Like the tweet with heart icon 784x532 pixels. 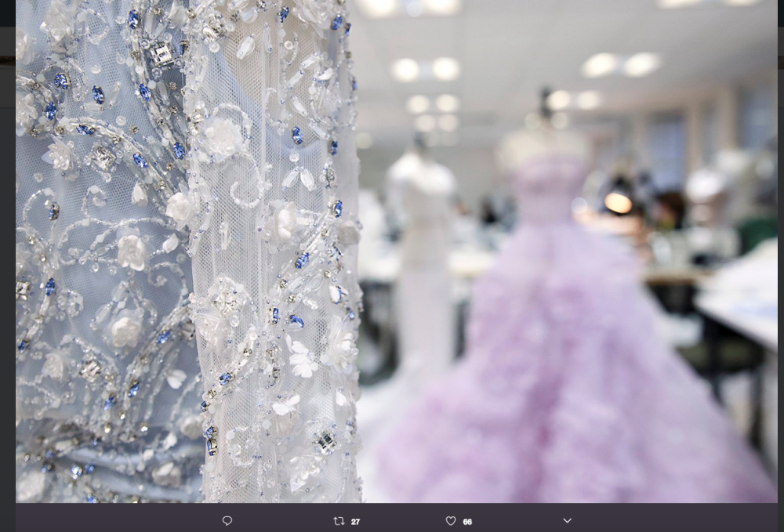(x=451, y=521)
